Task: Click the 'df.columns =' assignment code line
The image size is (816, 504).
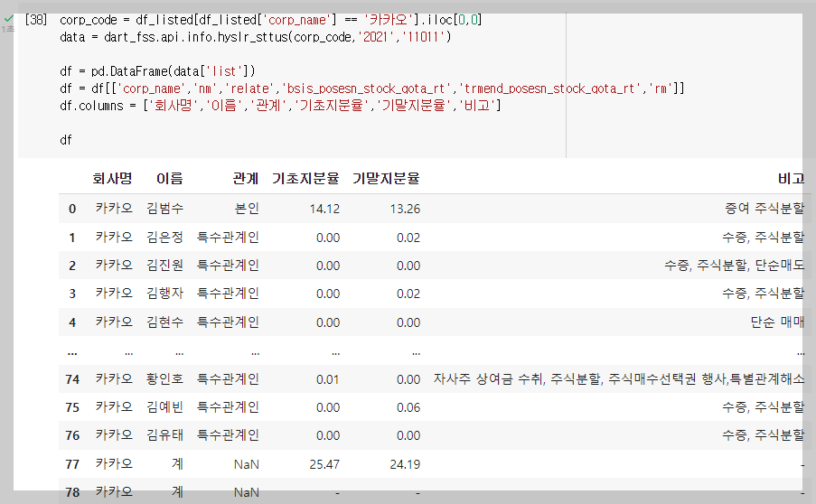Action: click(x=280, y=106)
